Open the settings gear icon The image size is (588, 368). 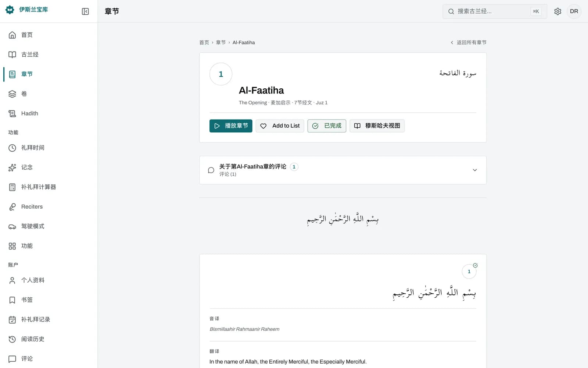[557, 11]
